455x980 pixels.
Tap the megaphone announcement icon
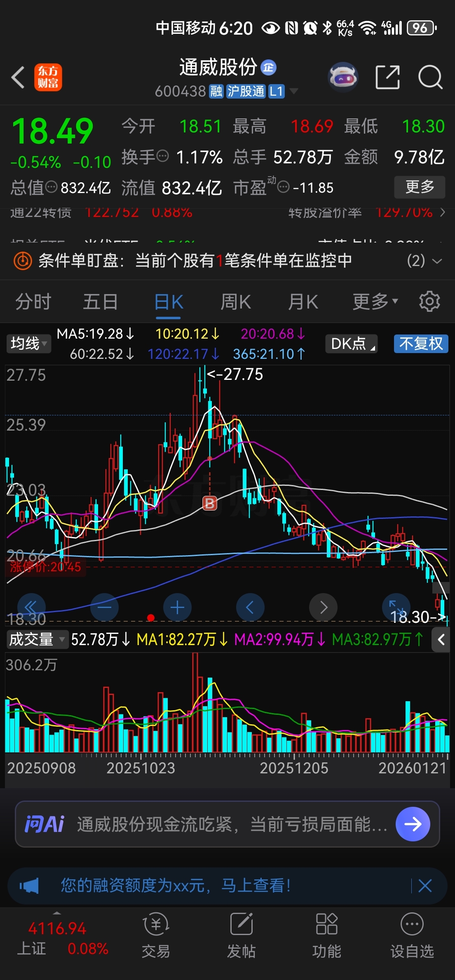pyautogui.click(x=29, y=886)
